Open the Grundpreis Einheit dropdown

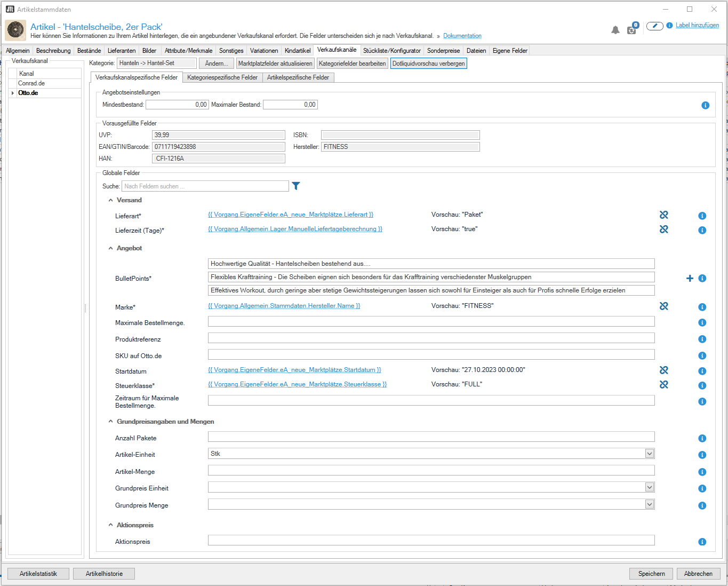[x=649, y=487]
